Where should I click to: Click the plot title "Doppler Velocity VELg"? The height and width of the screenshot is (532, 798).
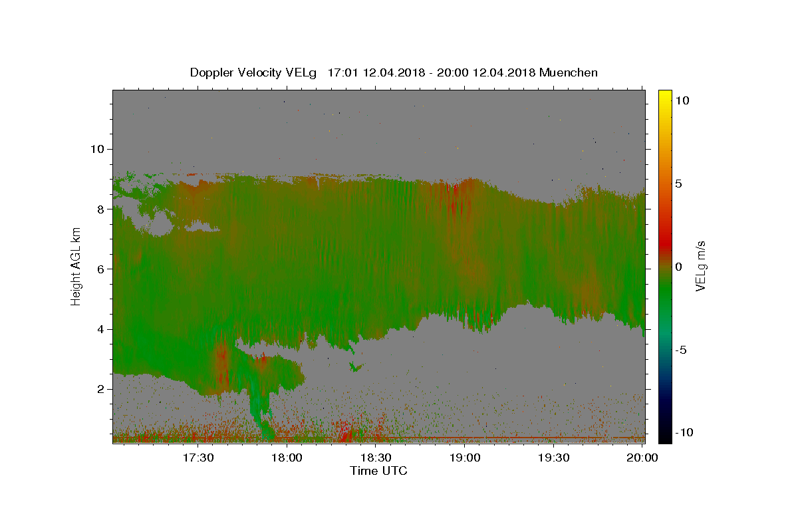click(x=254, y=72)
